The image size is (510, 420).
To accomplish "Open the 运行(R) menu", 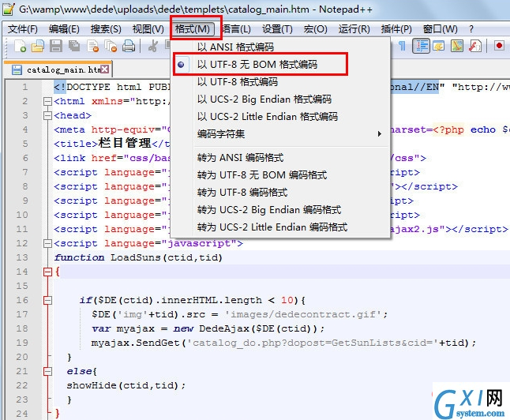I will point(354,29).
